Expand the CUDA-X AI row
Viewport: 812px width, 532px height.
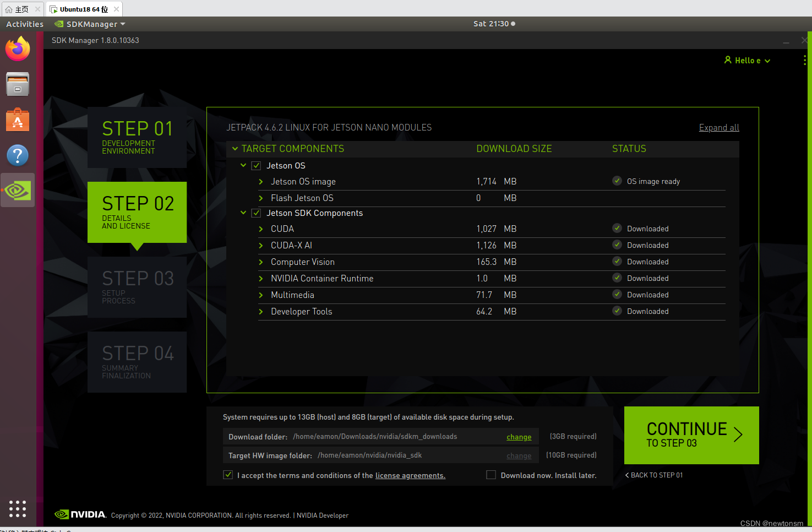tap(261, 246)
